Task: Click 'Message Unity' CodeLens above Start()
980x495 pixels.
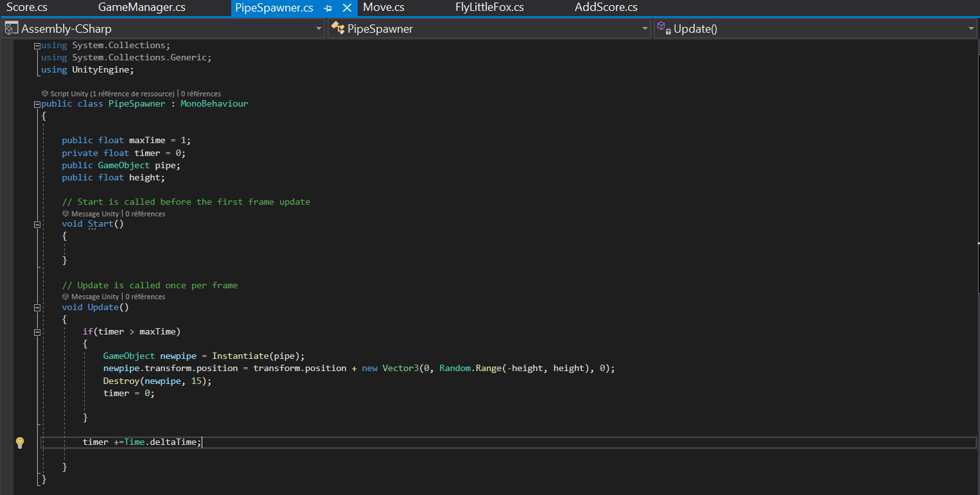Action: point(95,214)
